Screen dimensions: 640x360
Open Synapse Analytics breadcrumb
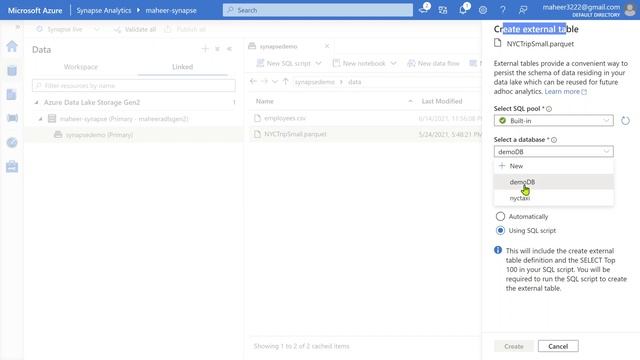(x=104, y=11)
